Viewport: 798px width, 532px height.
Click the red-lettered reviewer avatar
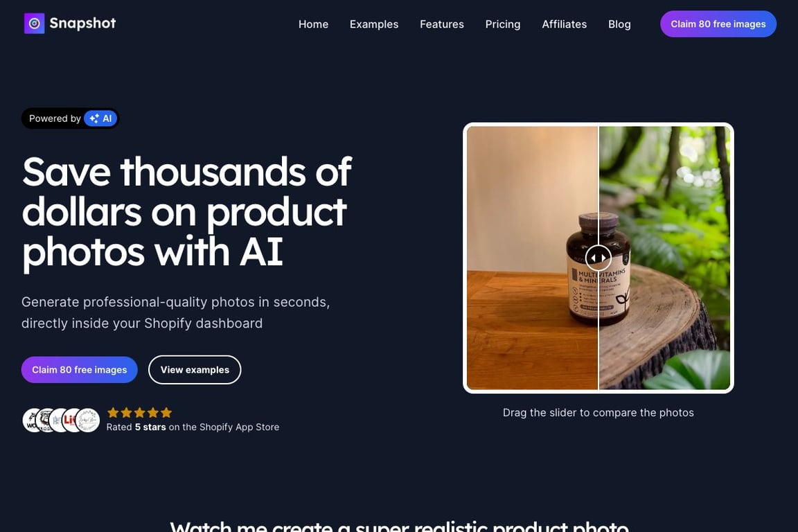coord(71,420)
